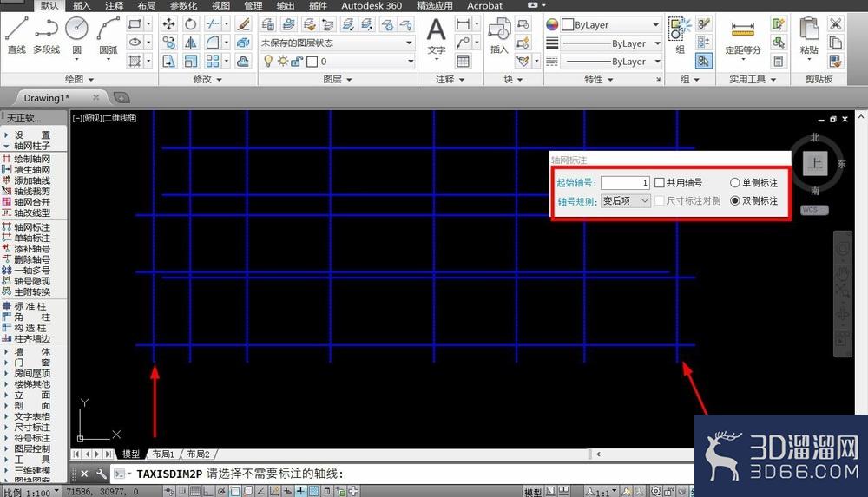Open the 插入 ribbon tab

click(x=82, y=5)
